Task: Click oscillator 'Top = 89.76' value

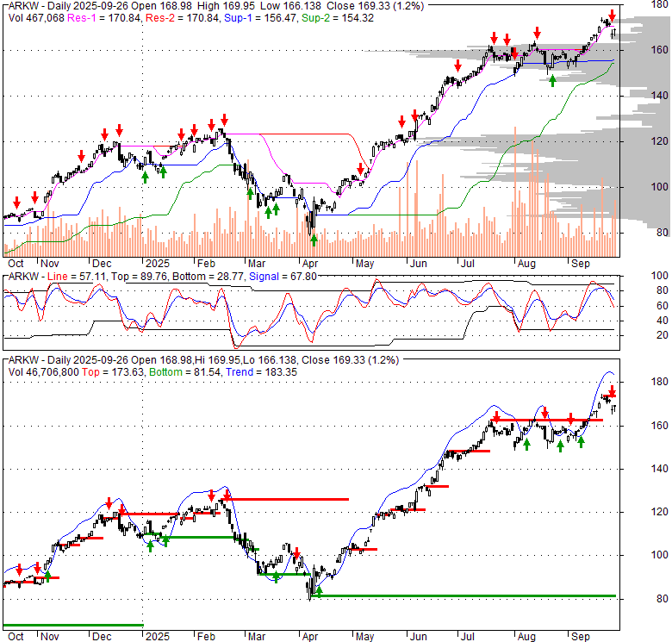Action: 139,277
